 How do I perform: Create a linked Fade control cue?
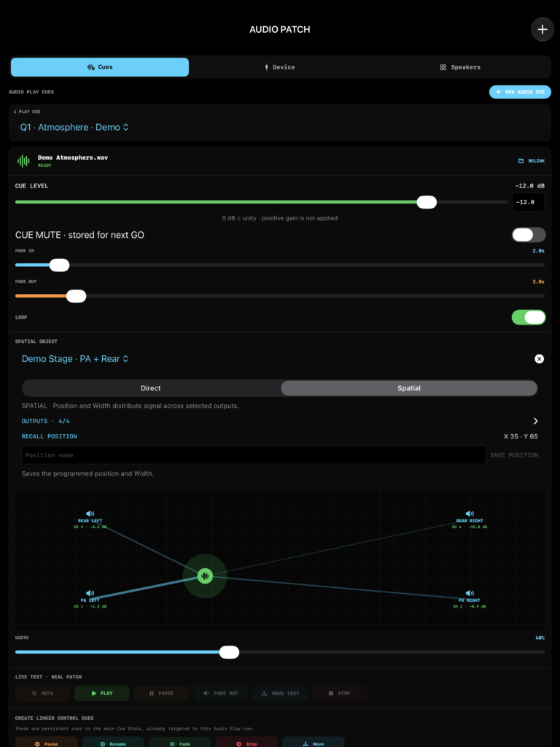click(179, 742)
